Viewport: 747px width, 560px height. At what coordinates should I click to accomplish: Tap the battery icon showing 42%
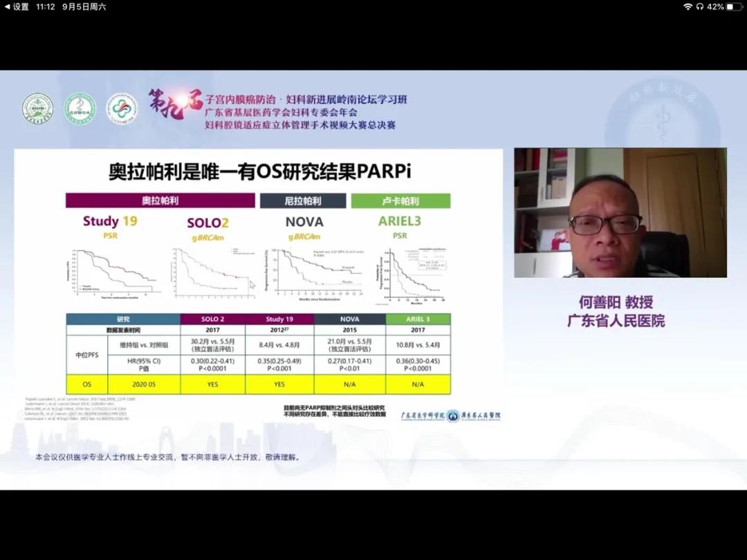coord(733,6)
